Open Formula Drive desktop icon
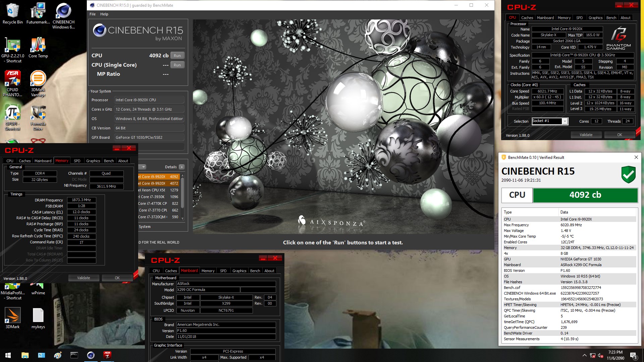This screenshot has height=362, width=644. (38, 117)
